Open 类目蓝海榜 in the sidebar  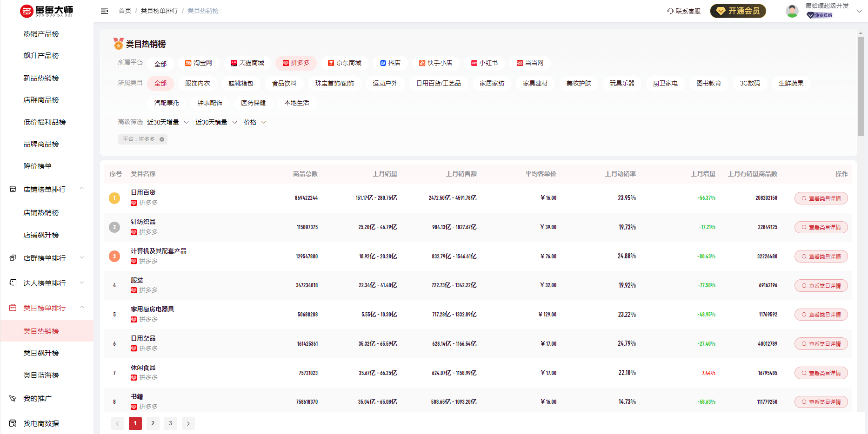pyautogui.click(x=41, y=375)
